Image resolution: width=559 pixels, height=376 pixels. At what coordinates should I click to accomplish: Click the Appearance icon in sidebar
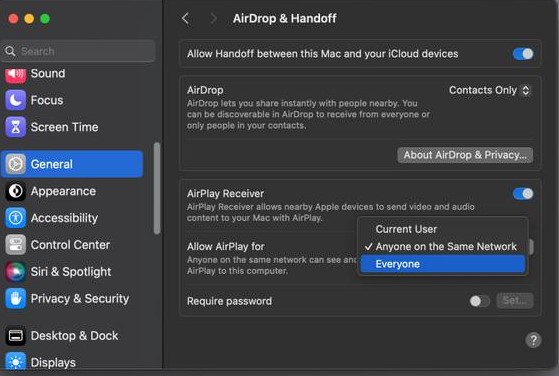pos(15,191)
